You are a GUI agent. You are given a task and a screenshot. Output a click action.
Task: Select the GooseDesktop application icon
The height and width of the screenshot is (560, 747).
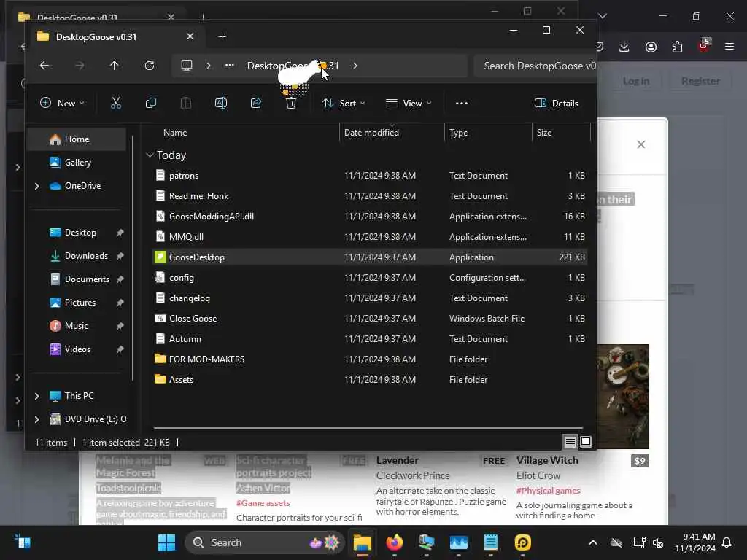tap(160, 257)
